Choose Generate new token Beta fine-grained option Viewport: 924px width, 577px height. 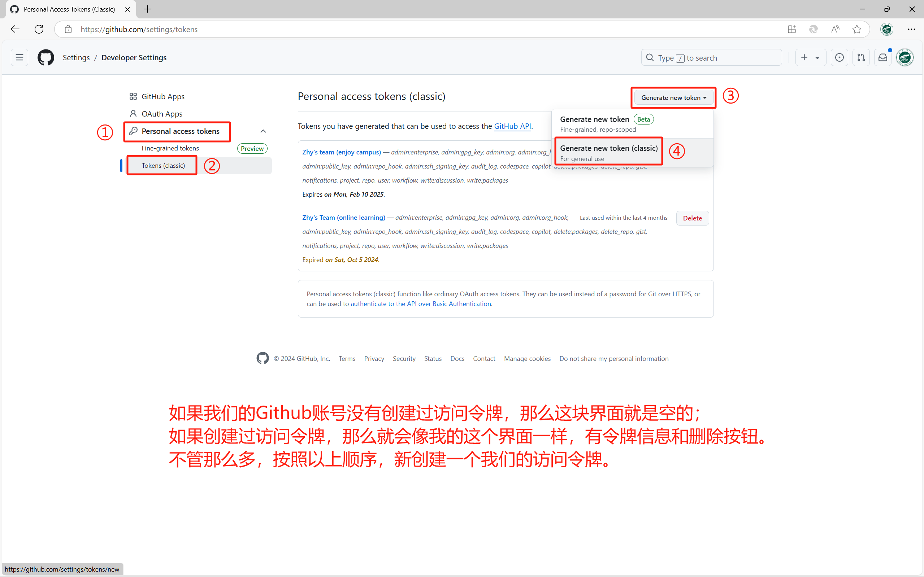click(632, 124)
